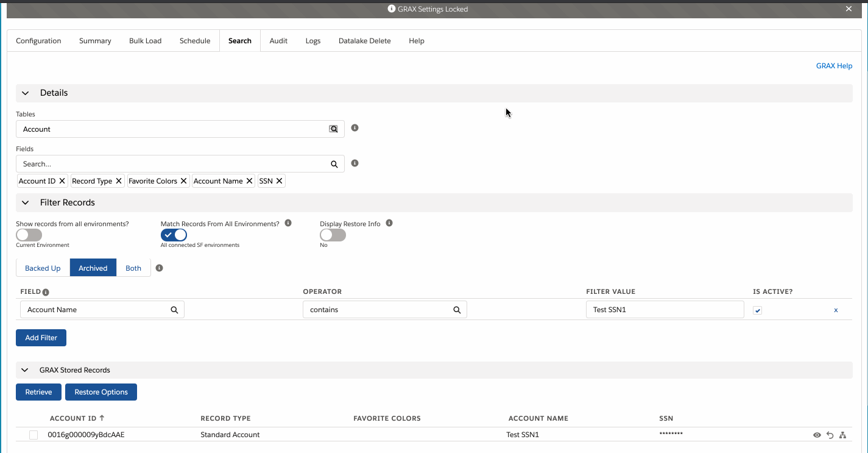Open the Tables lookup search icon
Image resolution: width=868 pixels, height=453 pixels.
pyautogui.click(x=333, y=129)
